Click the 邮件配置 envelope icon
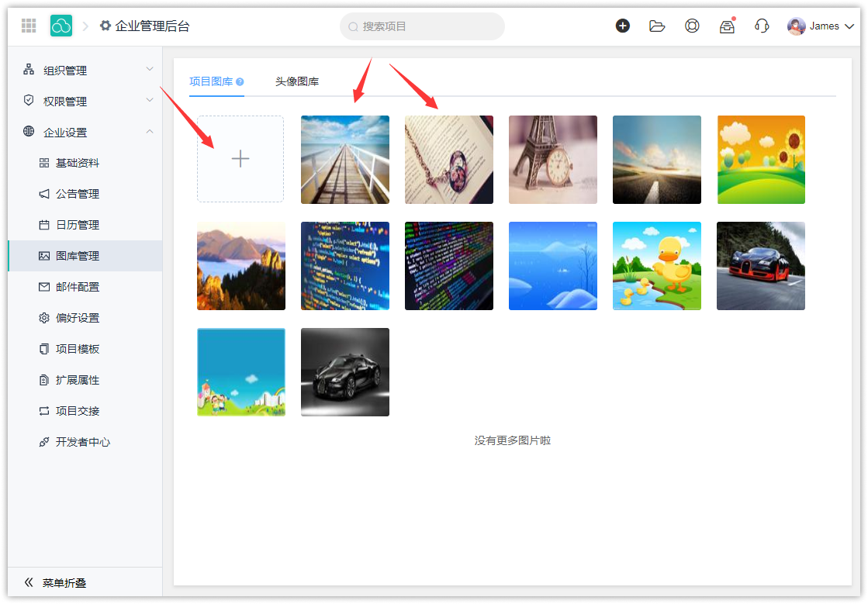868x604 pixels. (x=44, y=287)
